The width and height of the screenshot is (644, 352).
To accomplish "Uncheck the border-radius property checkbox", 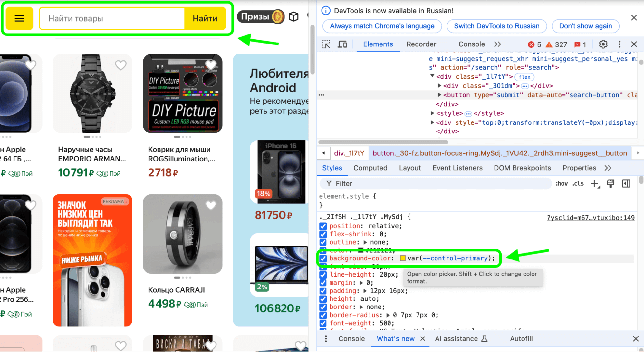I will point(323,315).
